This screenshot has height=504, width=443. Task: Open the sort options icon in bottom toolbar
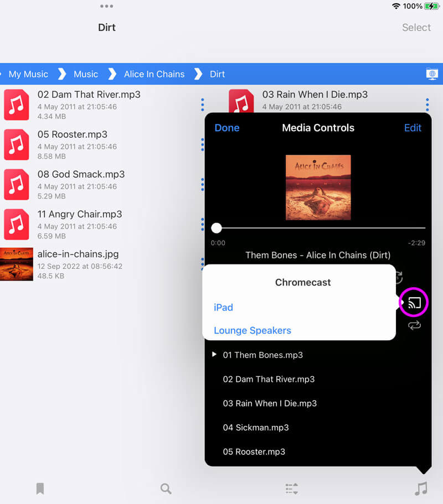pyautogui.click(x=291, y=489)
